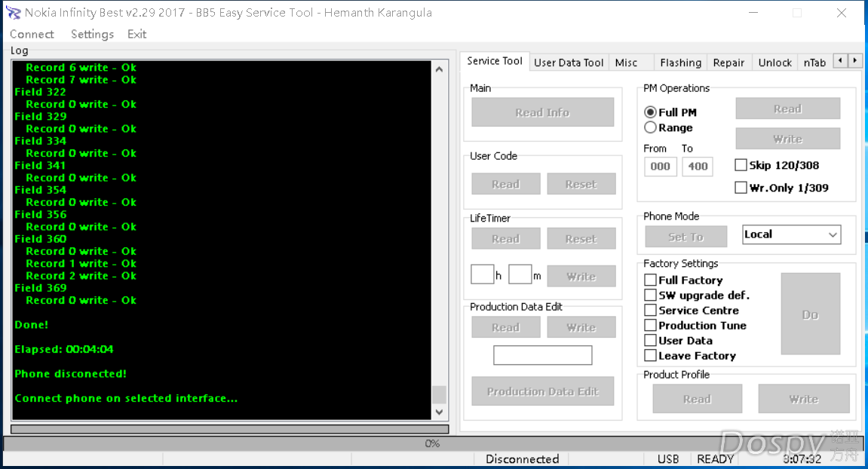This screenshot has width=868, height=469.
Task: Open the Unlock tab
Action: tap(774, 63)
